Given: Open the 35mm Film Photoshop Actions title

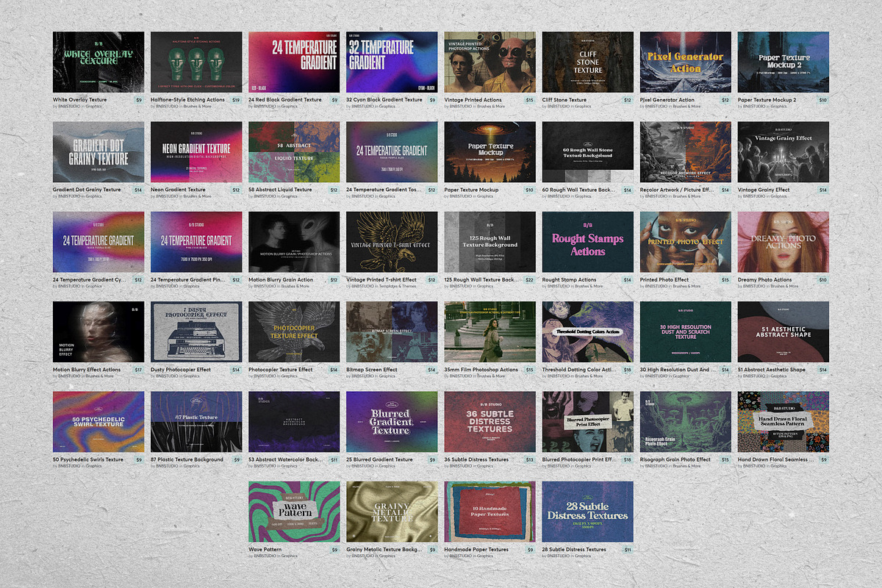Looking at the screenshot, I should click(481, 370).
